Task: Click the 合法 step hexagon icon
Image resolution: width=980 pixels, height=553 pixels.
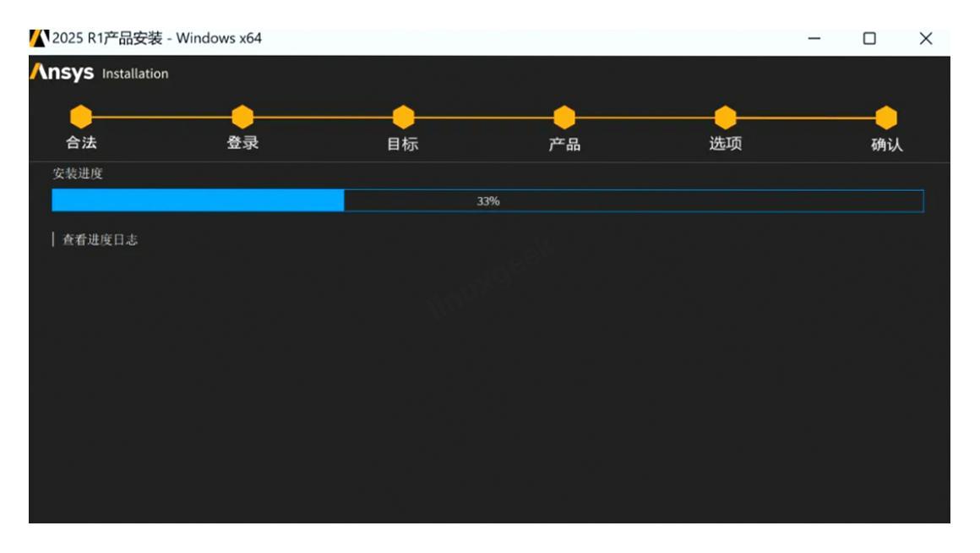Action: click(80, 117)
